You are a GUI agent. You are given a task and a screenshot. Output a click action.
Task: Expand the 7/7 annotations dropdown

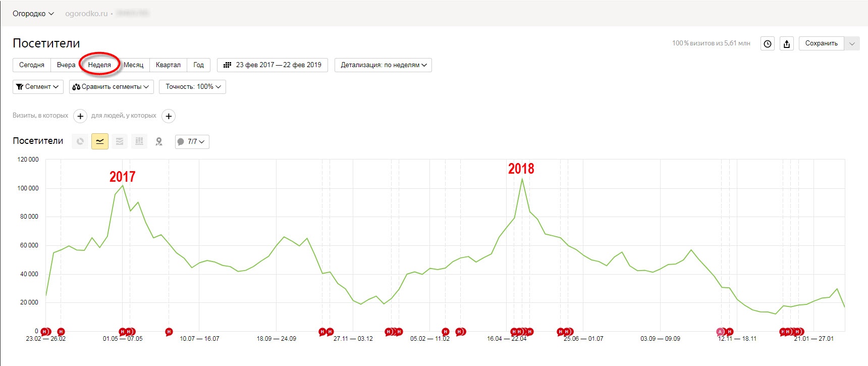point(192,142)
